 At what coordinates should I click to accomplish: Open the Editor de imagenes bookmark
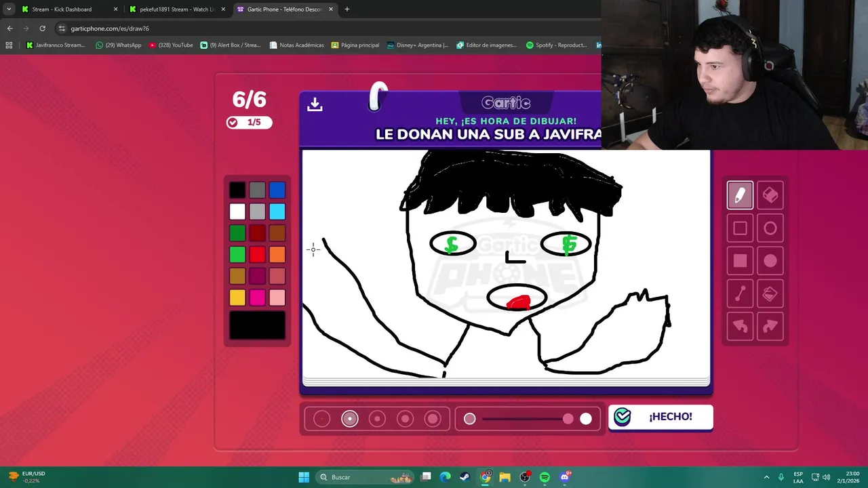click(486, 45)
